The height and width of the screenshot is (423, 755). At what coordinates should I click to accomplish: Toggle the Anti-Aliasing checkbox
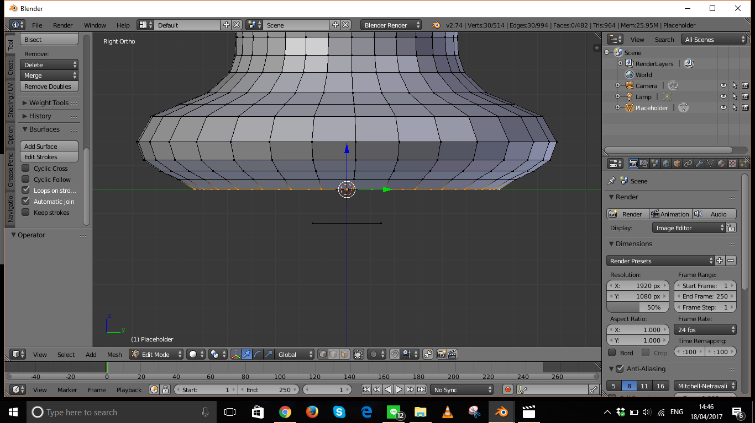(x=620, y=369)
